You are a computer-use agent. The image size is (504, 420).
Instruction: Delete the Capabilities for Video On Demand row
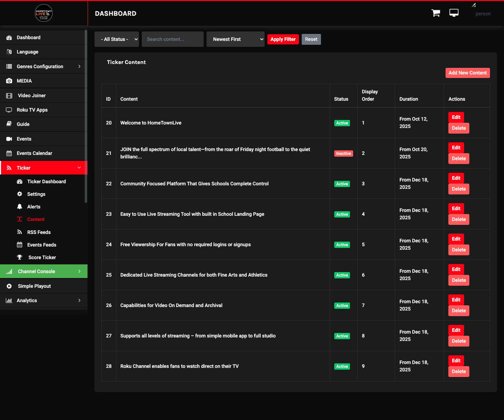pos(459,311)
